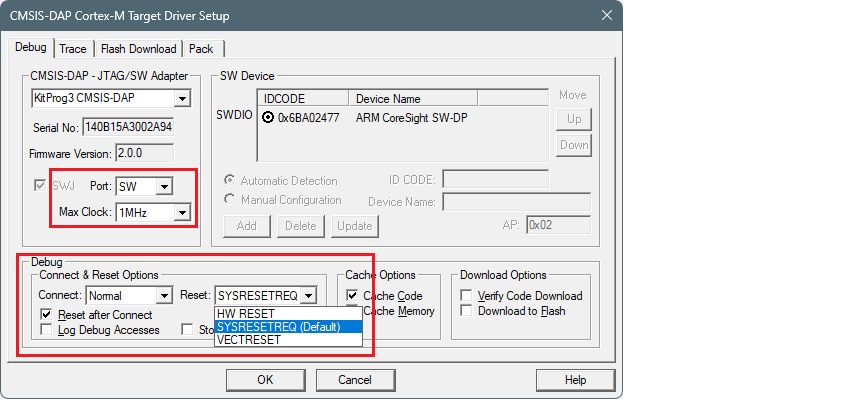Screen dimensions: 849x403
Task: Enable Verify Code Download
Action: click(467, 296)
